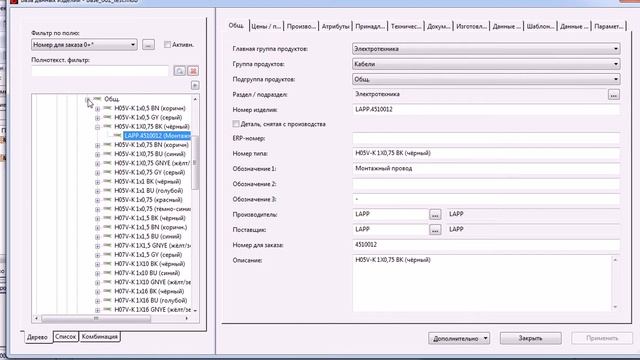
Task: Click ellipsis button for Производитель field
Action: pyautogui.click(x=435, y=214)
